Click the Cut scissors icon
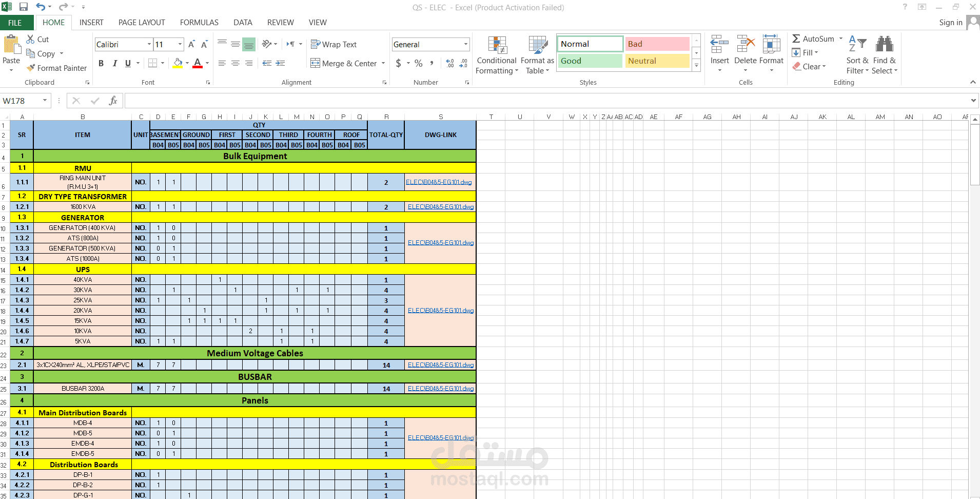This screenshot has width=980, height=499. (x=31, y=39)
